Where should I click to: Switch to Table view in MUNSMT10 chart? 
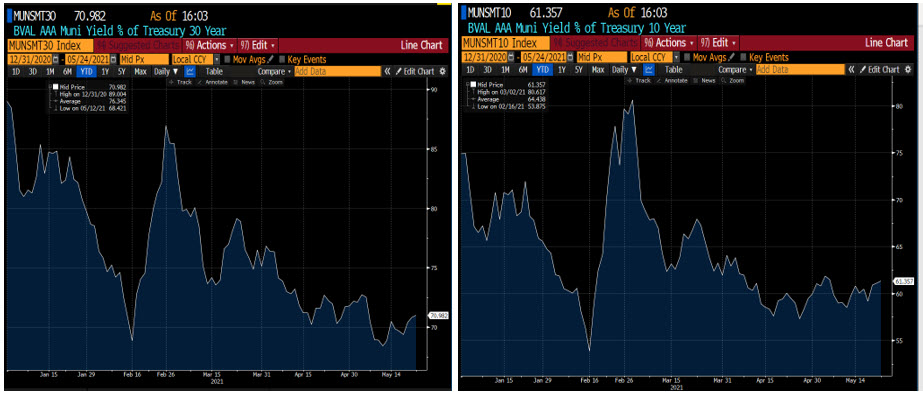(x=673, y=69)
